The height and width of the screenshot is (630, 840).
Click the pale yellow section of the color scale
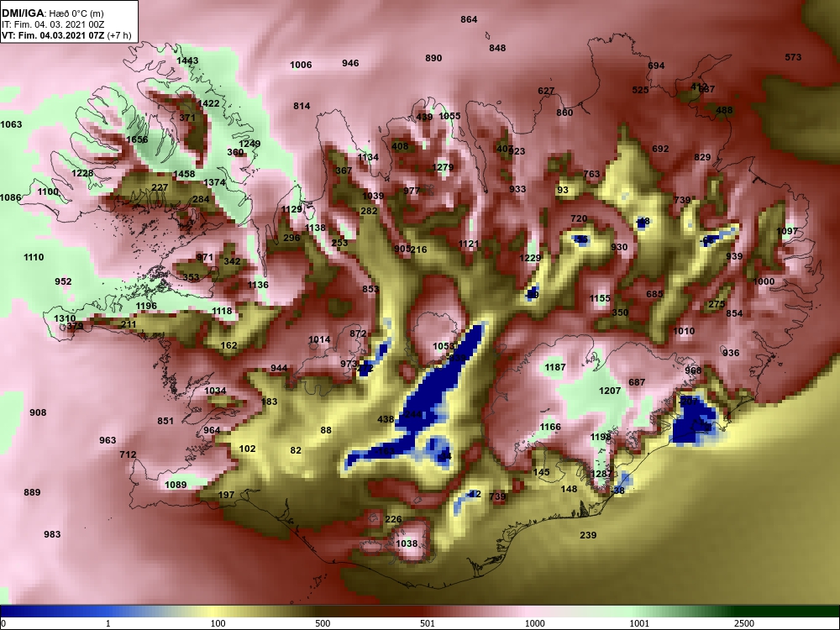tap(212, 612)
